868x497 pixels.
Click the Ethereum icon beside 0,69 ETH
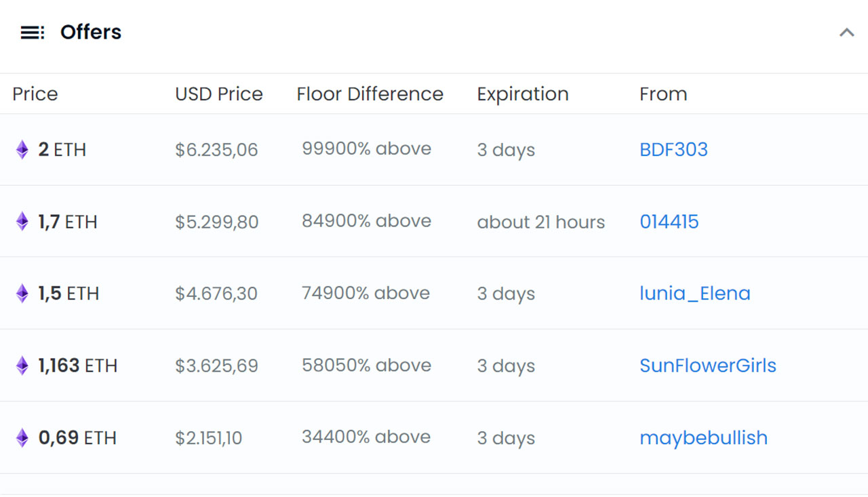(x=22, y=438)
